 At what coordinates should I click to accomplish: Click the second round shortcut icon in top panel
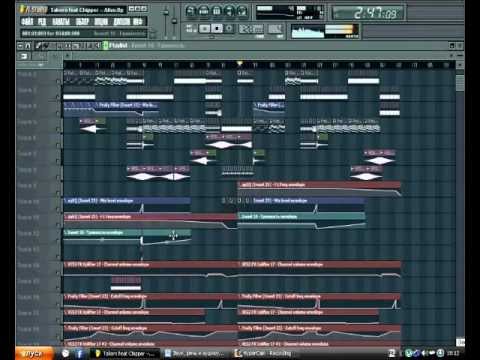[204, 11]
